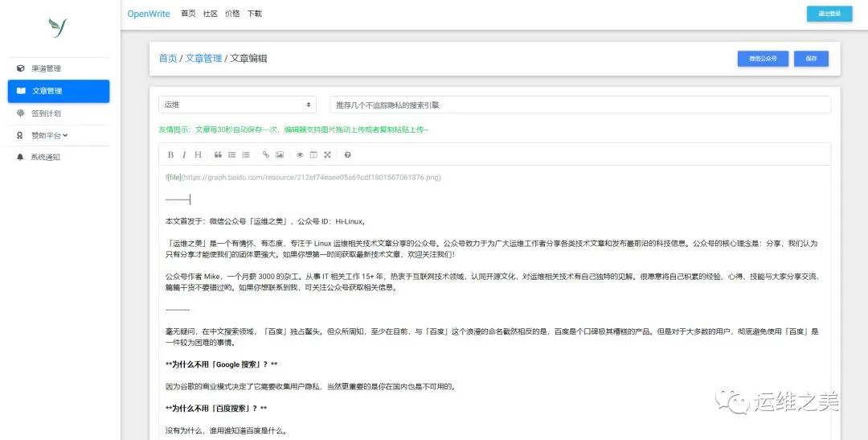868x440 pixels.
Task: Click the bell icon beside 系统通知
Action: [x=20, y=158]
